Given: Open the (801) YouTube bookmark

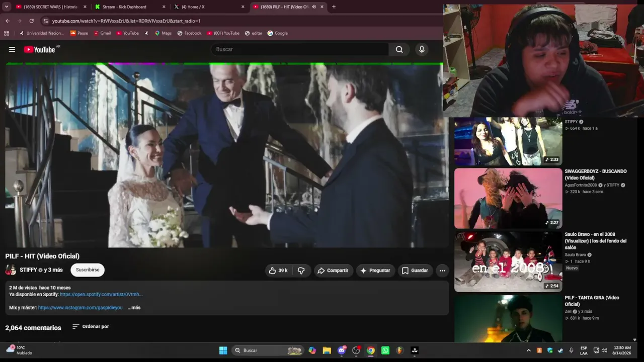Looking at the screenshot, I should [223, 33].
